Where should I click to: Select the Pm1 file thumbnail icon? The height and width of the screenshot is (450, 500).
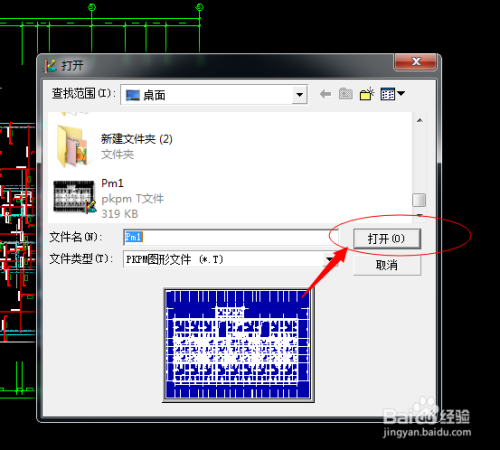(x=74, y=197)
